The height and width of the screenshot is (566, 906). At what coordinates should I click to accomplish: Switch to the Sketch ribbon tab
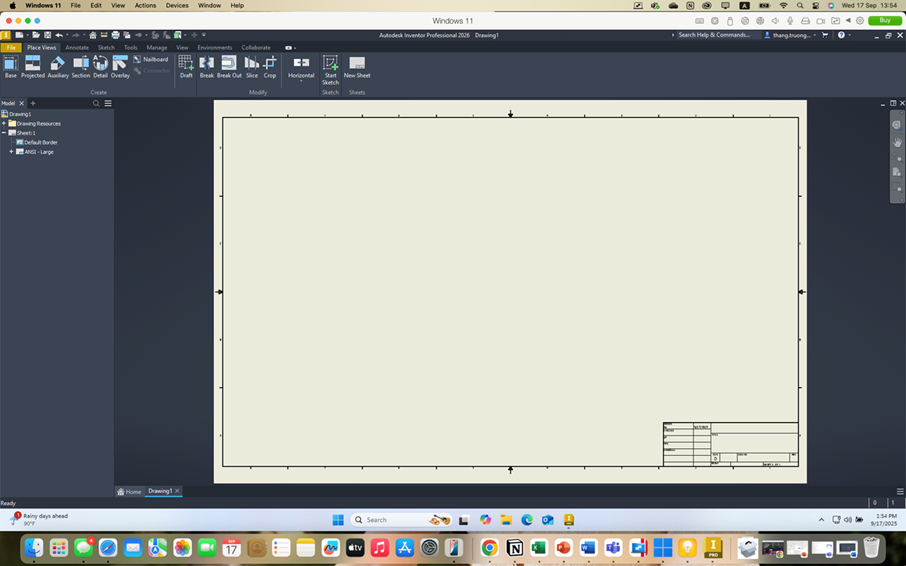coord(106,48)
